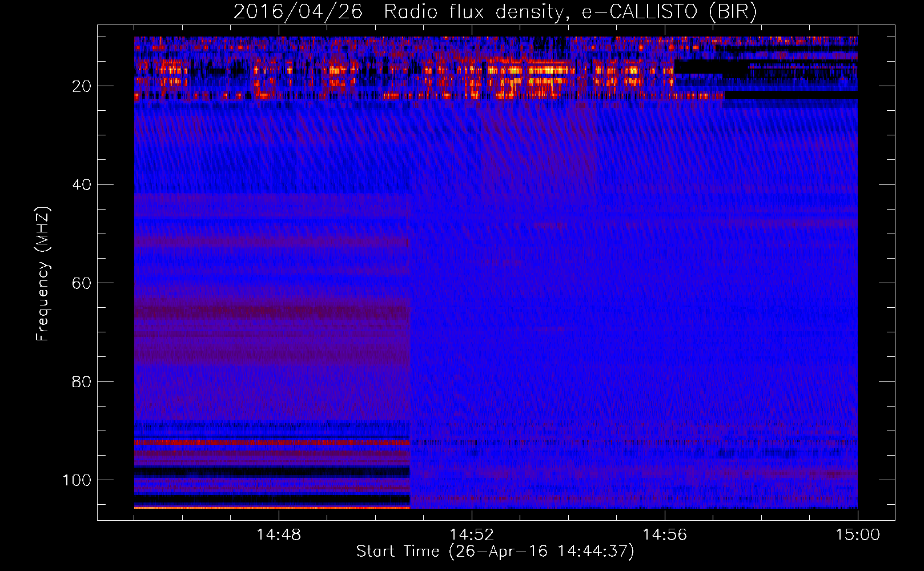Click the 'Start Time (26-Apr-16 14:44:37)' x-axis label
Screen dimensions: 924x571
click(495, 552)
